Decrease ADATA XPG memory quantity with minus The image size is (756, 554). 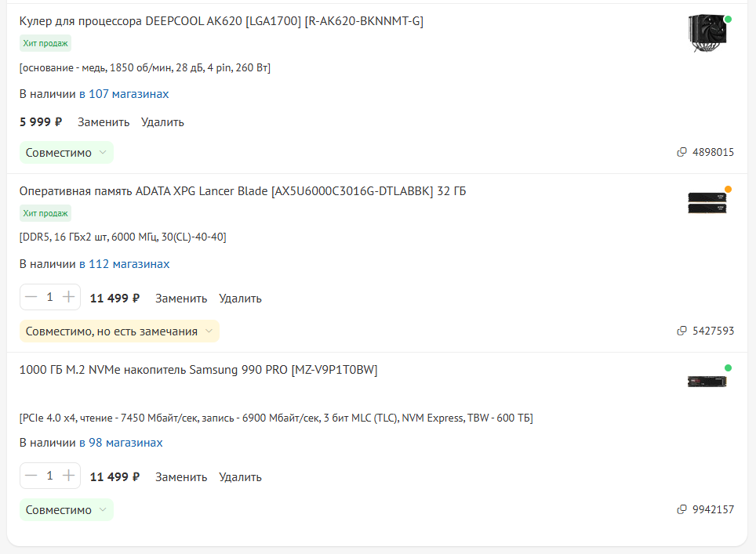[31, 297]
